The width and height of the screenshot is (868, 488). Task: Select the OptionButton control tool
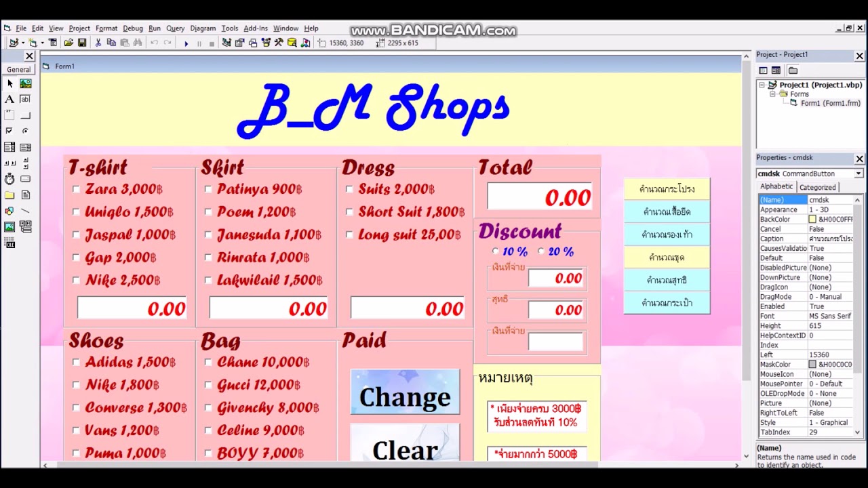pos(26,131)
